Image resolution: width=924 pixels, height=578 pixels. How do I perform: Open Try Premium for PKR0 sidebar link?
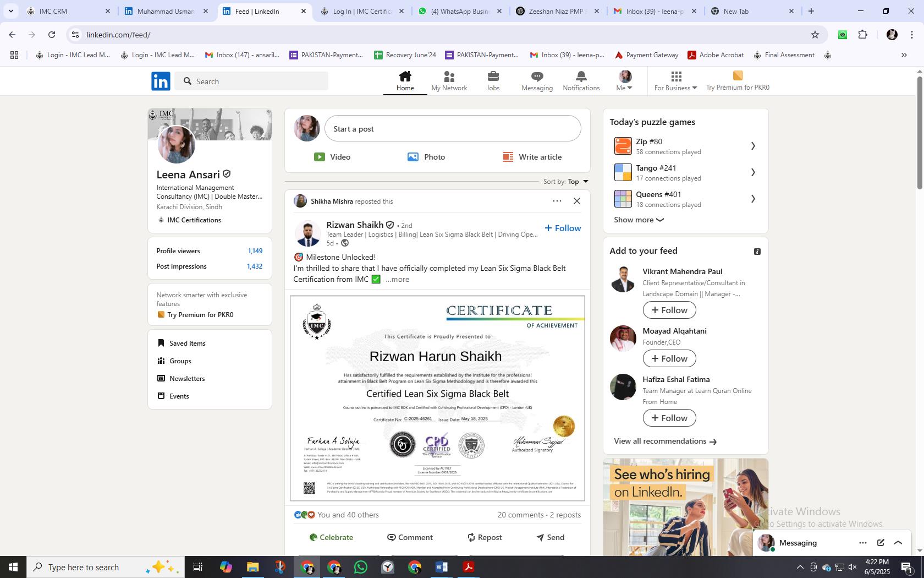(195, 314)
